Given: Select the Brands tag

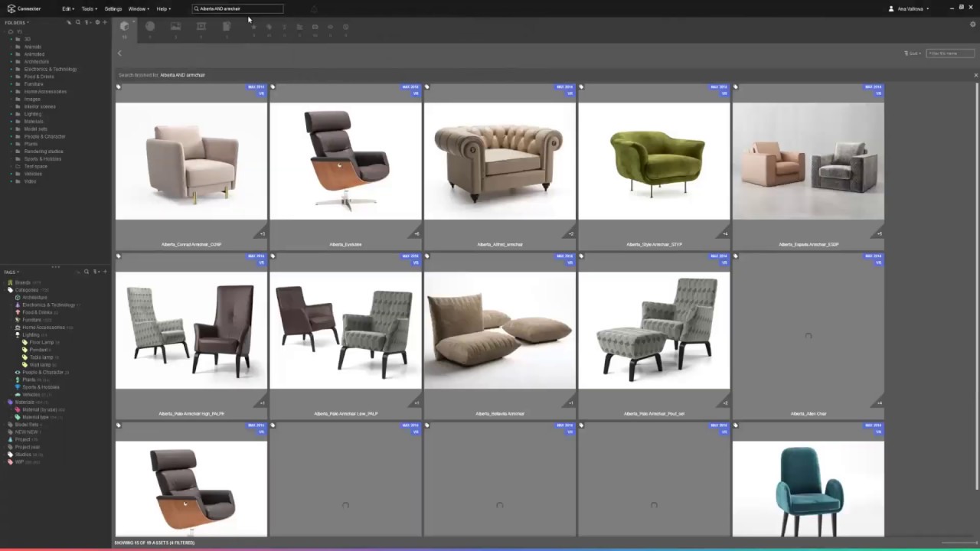Looking at the screenshot, I should [23, 282].
